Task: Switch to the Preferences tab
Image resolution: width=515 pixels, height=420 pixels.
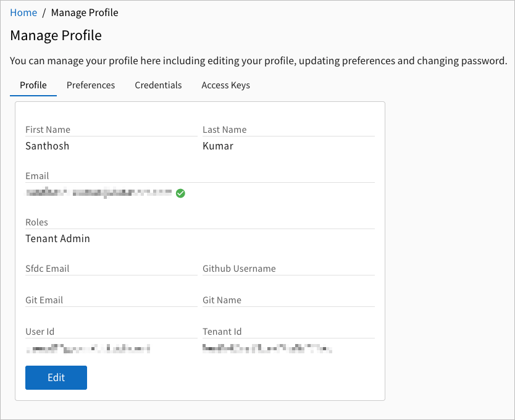Action: pos(91,85)
